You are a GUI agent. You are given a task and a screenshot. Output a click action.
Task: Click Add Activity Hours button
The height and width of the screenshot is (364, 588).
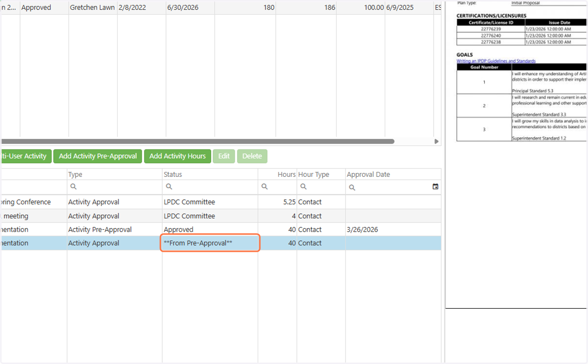coord(177,156)
